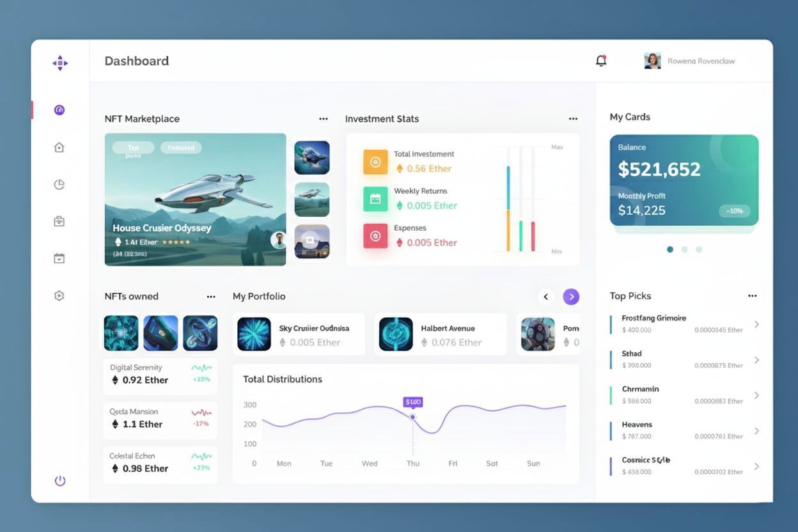The width and height of the screenshot is (798, 532).
Task: Click the power logout icon
Action: tap(60, 481)
